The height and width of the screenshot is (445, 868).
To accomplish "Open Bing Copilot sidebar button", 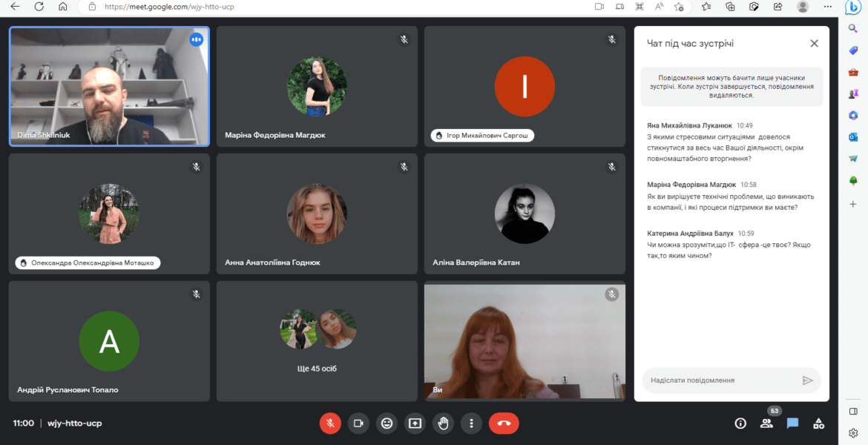I will pyautogui.click(x=853, y=7).
